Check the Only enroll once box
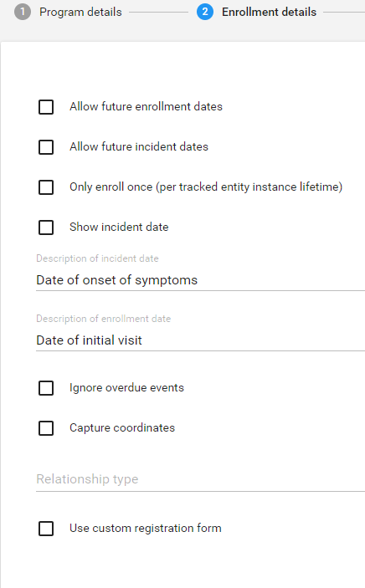This screenshot has height=588, width=365. click(x=46, y=187)
